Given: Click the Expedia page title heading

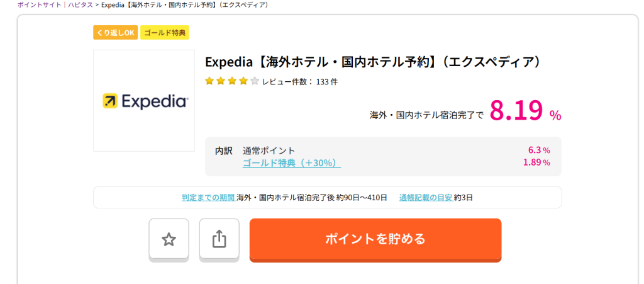Looking at the screenshot, I should pos(373,62).
